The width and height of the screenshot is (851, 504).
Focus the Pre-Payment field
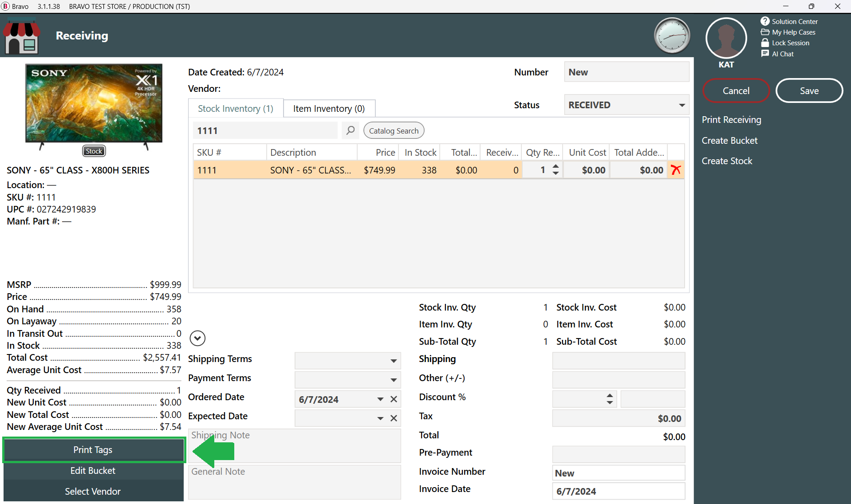click(x=619, y=454)
